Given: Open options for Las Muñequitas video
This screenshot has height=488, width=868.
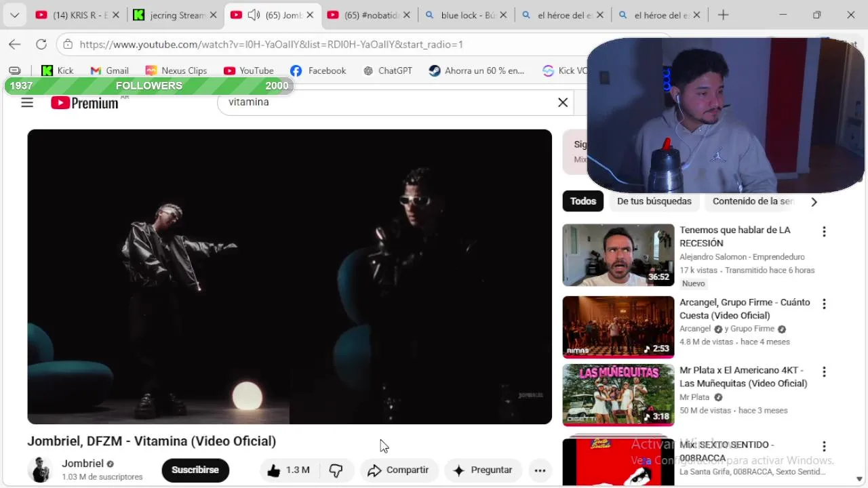Looking at the screenshot, I should click(x=824, y=372).
